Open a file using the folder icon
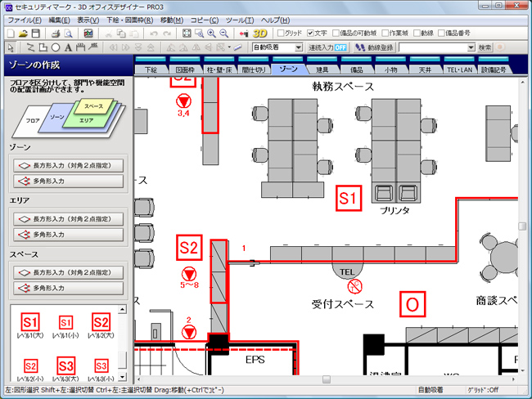The width and height of the screenshot is (532, 399). pyautogui.click(x=23, y=34)
